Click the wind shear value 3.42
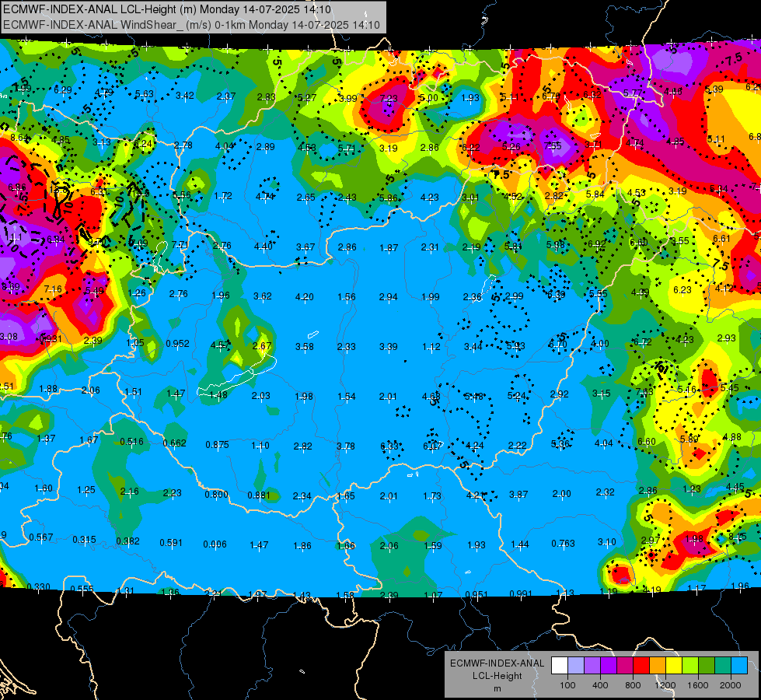The image size is (761, 700). click(185, 95)
